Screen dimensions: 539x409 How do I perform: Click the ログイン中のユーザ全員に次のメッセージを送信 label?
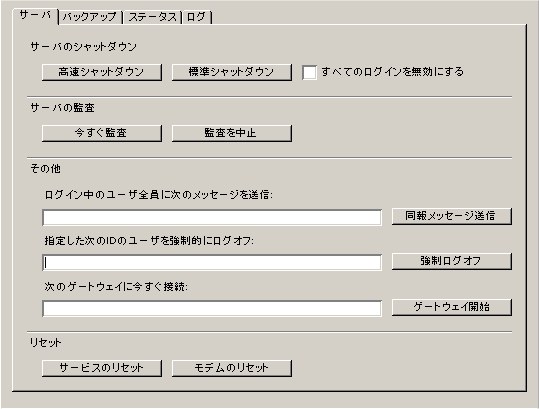[x=158, y=195]
